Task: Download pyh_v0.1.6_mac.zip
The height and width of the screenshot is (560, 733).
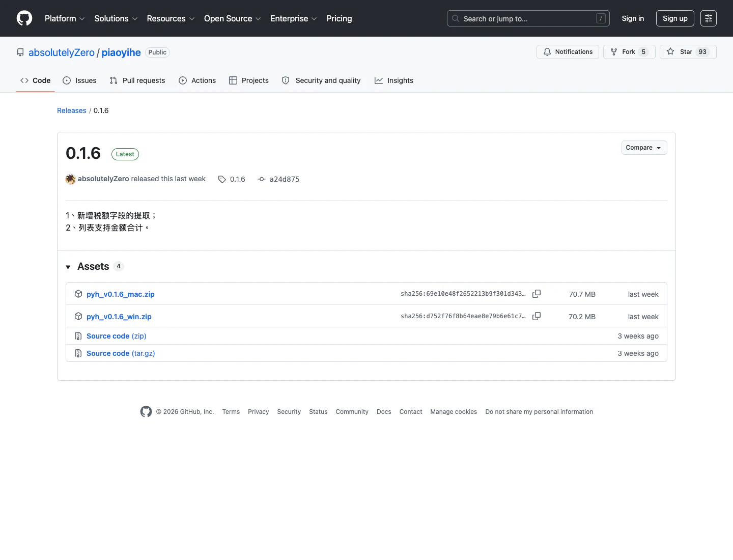Action: 121,294
